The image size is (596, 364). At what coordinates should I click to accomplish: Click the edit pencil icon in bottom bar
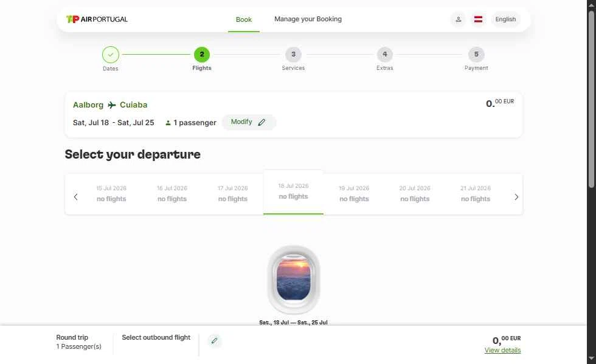click(x=214, y=341)
